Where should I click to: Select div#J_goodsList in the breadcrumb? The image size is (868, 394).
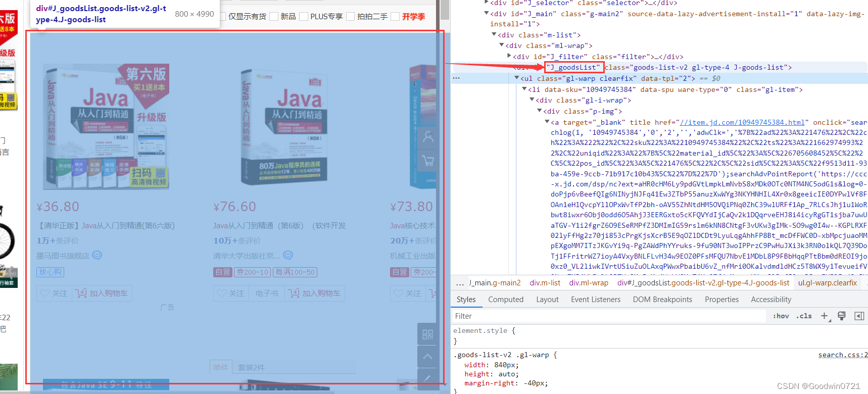point(703,283)
